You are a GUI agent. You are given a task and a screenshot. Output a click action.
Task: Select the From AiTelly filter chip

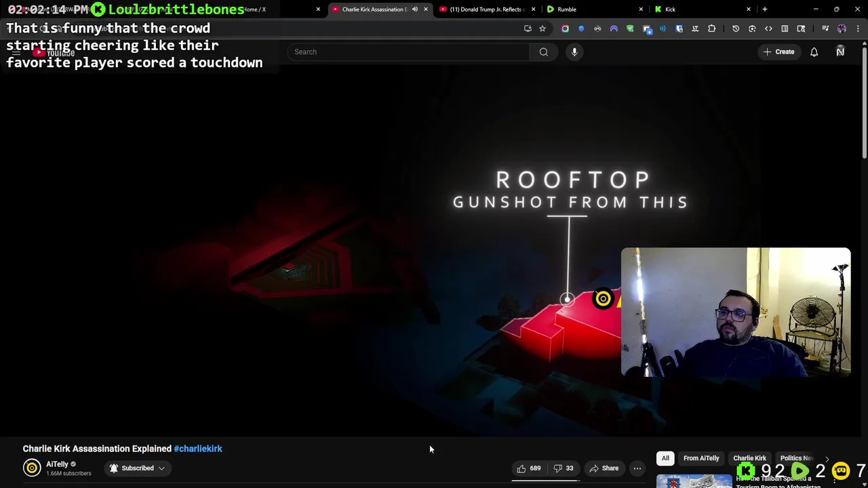[701, 458]
